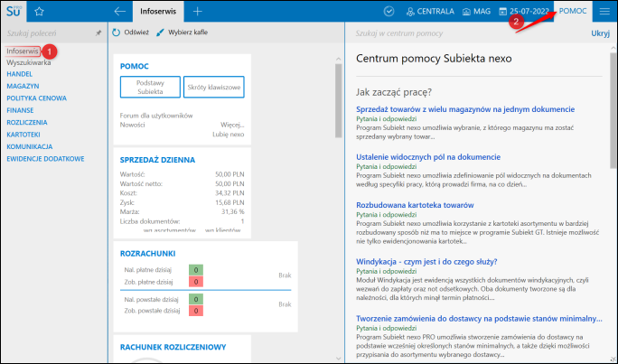Click the Infoserwis tiles scrollbar thumb
618x364 pixels.
point(338,100)
